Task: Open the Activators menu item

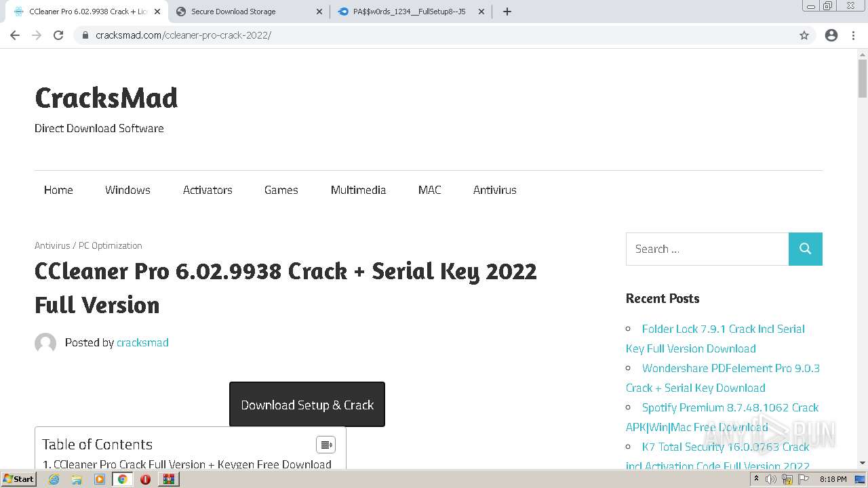Action: (208, 190)
